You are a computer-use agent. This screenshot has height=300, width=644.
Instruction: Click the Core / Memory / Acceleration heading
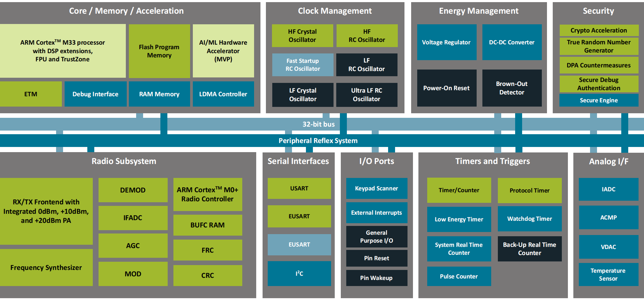pos(126,11)
